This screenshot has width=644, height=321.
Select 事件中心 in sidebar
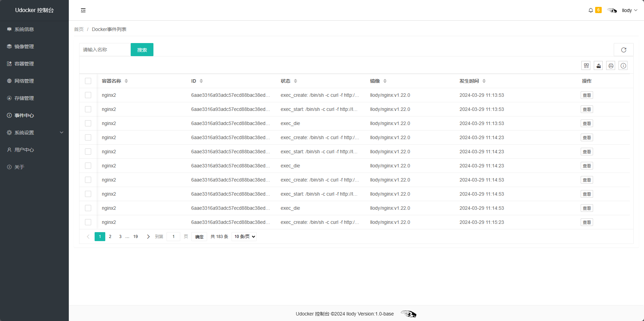[x=34, y=115]
